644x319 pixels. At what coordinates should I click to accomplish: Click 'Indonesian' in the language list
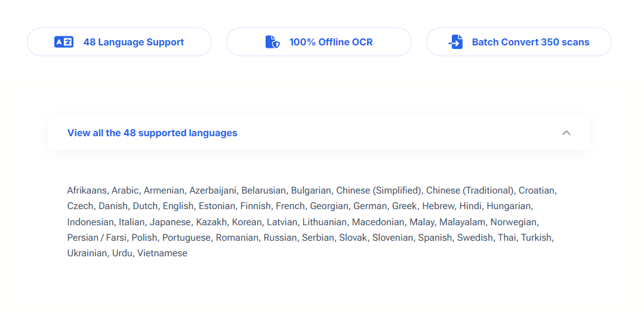90,222
